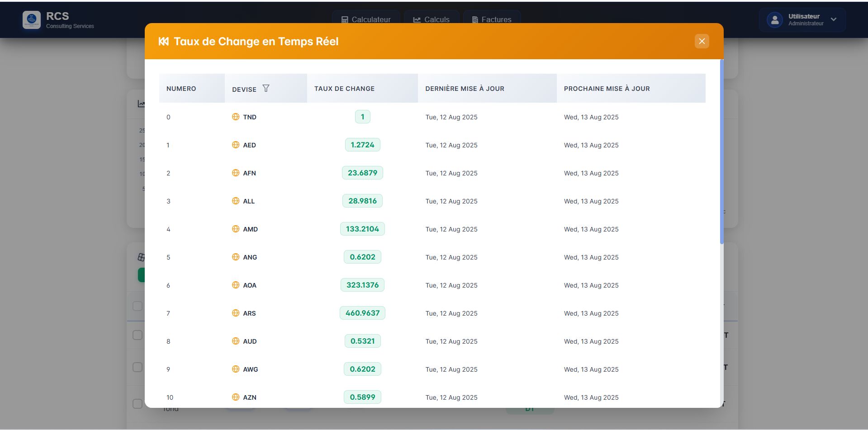This screenshot has height=430, width=868.
Task: Click the next update date for AOA
Action: 591,285
